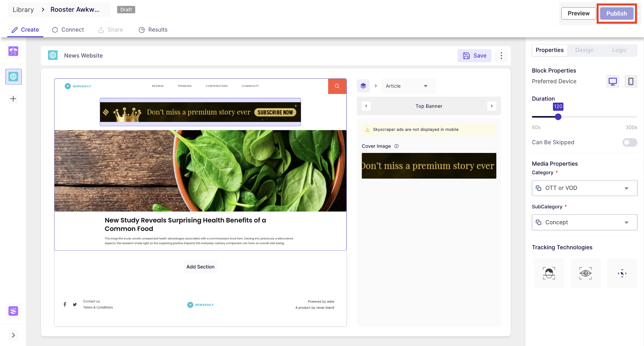The image size is (644, 346).
Task: Open the Category dropdown showing OTT or VOD
Action: tap(584, 188)
